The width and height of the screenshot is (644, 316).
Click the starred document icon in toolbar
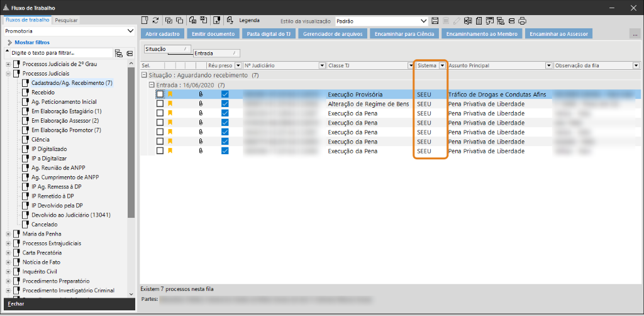pyautogui.click(x=216, y=21)
